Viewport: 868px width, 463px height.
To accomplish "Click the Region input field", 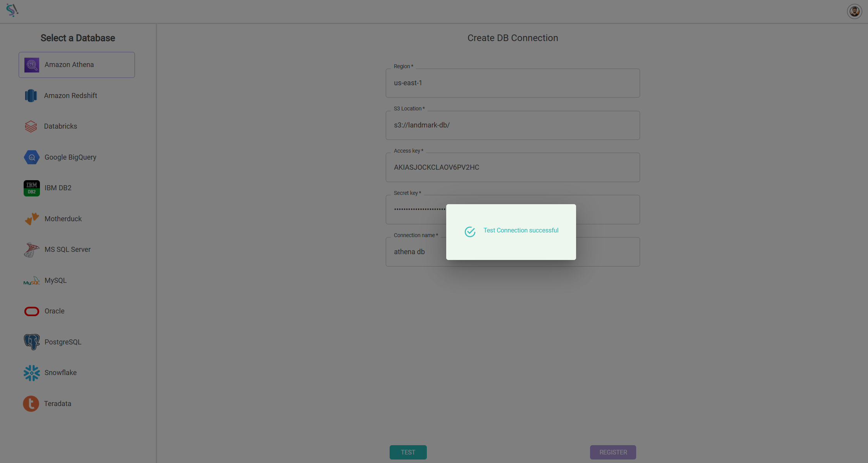I will (513, 83).
